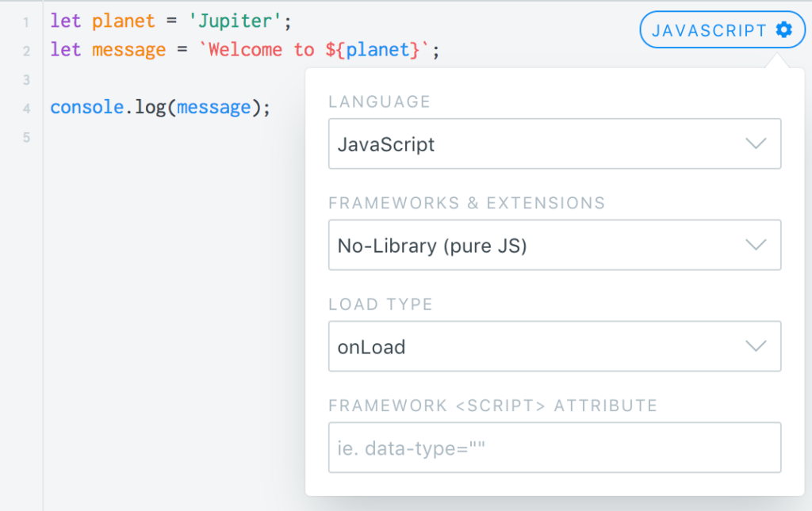Open the JavaScript language selector

[555, 143]
